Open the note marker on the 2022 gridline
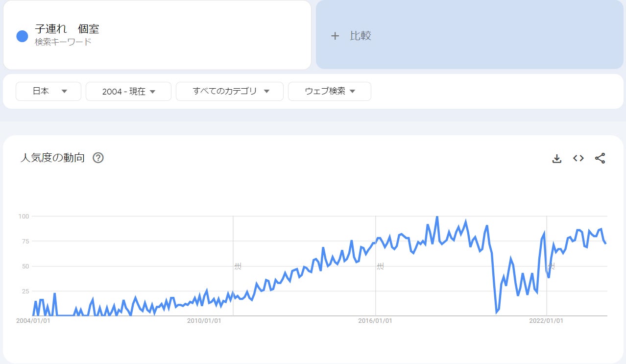Viewport: 626px width, 364px height. point(551,267)
